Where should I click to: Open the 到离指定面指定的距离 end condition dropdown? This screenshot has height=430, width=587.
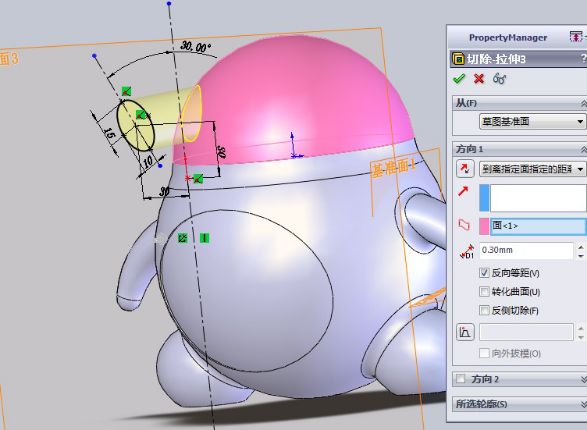(532, 169)
